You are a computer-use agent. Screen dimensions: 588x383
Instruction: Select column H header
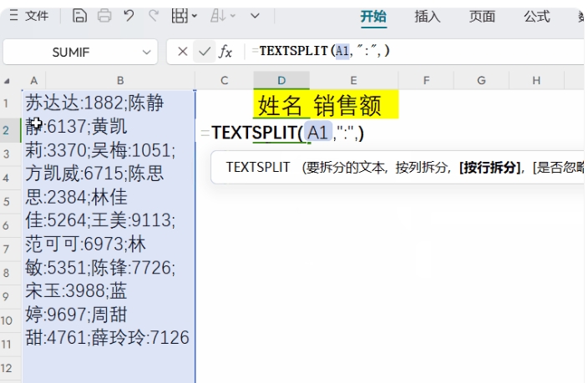tap(536, 81)
